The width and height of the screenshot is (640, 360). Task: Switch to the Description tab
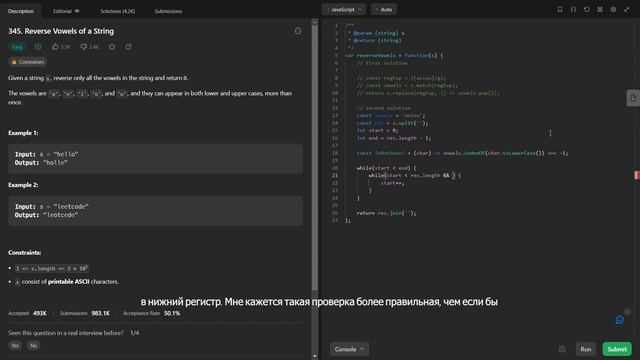tap(21, 11)
